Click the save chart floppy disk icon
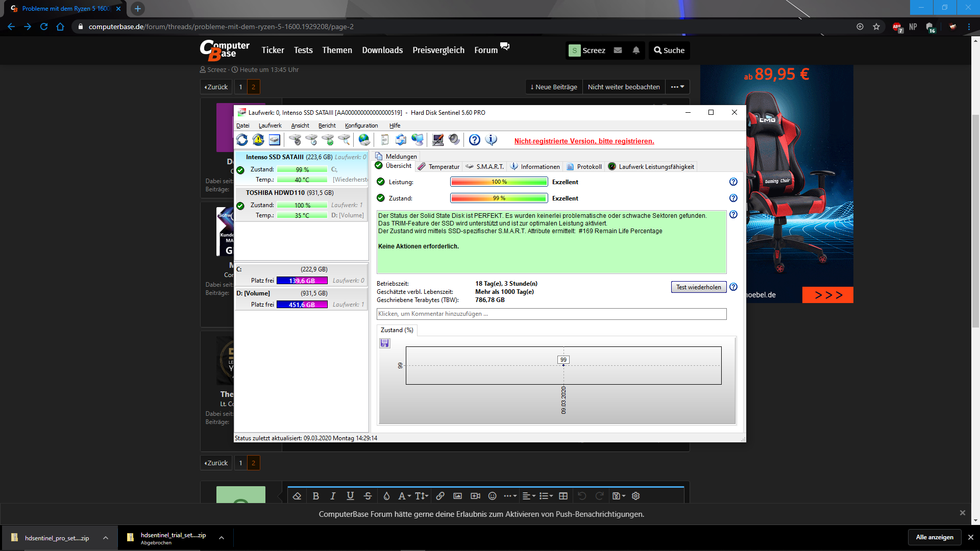Screen dimensions: 980x551 coord(385,343)
